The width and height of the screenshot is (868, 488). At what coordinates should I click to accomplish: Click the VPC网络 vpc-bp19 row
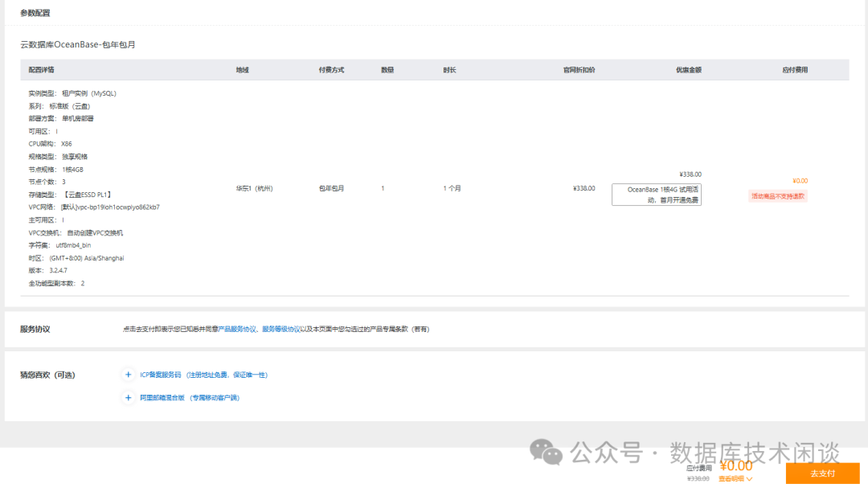[94, 207]
